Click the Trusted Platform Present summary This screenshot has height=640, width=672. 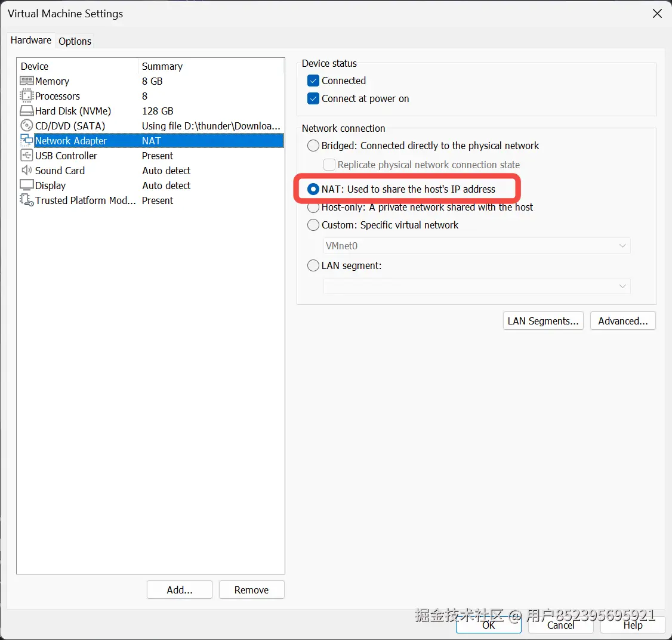point(158,200)
